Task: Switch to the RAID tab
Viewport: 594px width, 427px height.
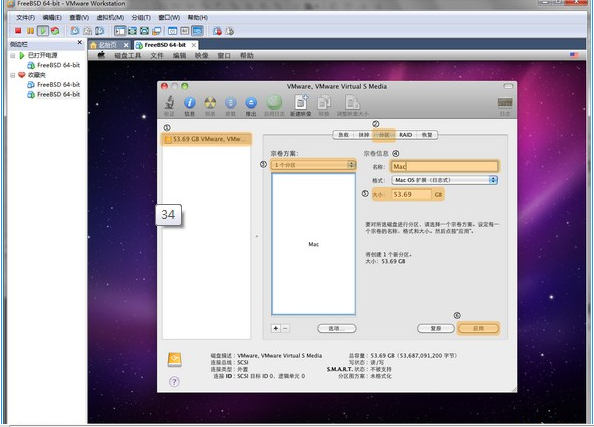Action: 406,135
